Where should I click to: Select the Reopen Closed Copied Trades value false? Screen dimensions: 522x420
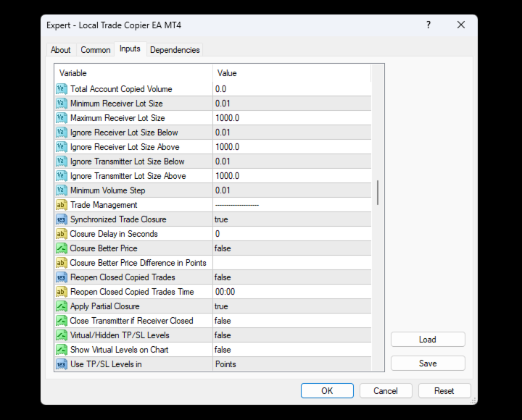[292, 277]
